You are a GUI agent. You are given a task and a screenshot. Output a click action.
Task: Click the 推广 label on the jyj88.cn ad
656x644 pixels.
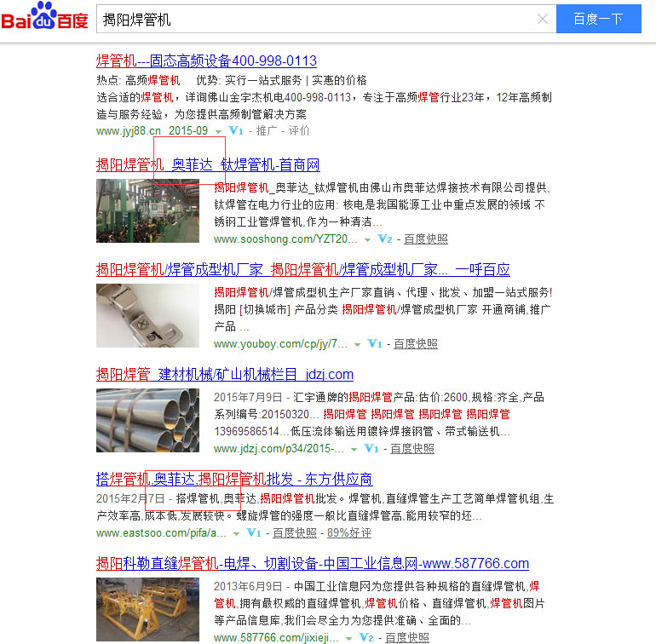(267, 130)
